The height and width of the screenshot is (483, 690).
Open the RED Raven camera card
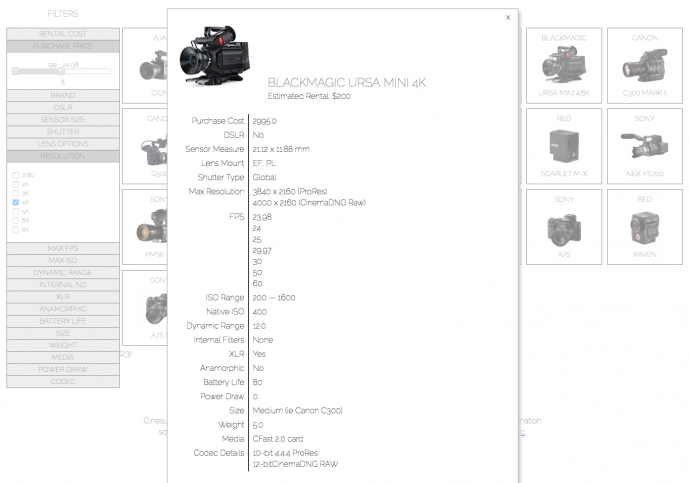(x=645, y=227)
